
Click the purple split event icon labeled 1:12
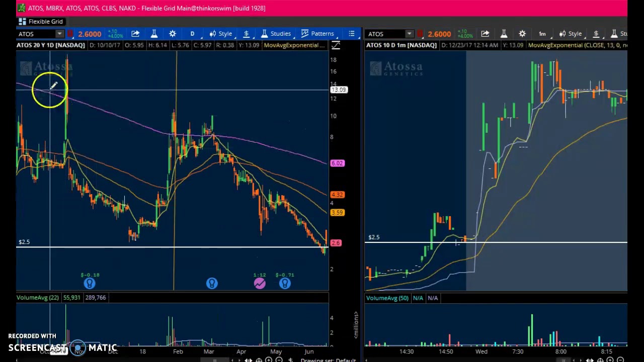260,284
